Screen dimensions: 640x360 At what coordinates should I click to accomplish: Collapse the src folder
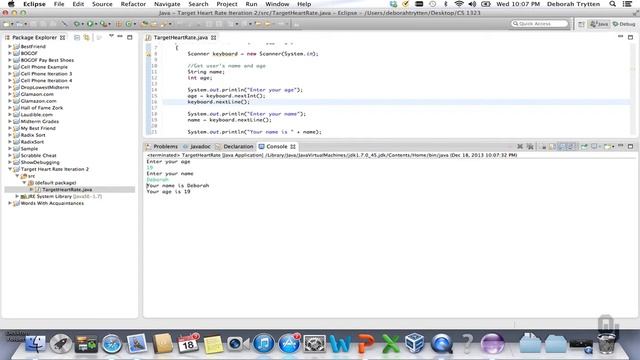tap(17, 176)
